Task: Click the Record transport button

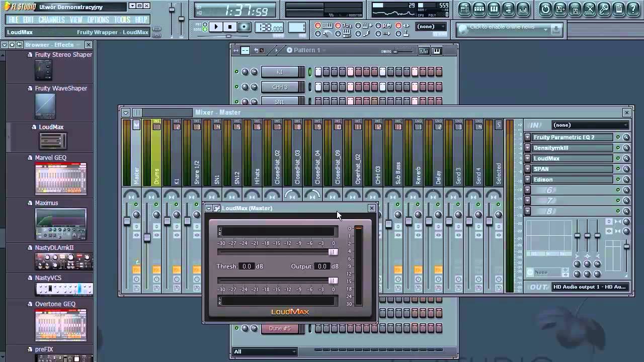Action: pos(244,27)
